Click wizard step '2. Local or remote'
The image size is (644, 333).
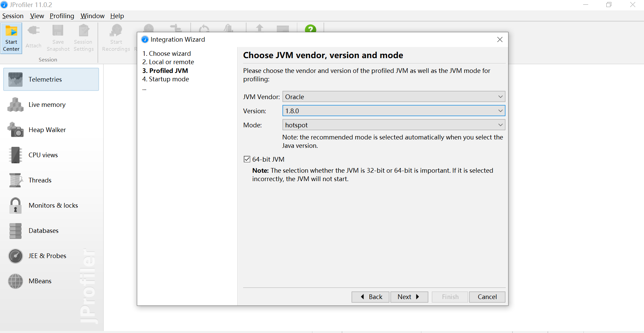pos(168,62)
